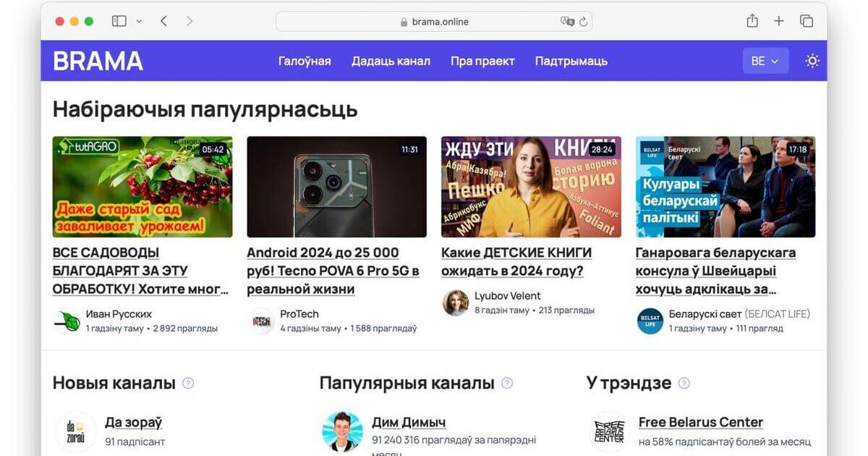Collapse the language selector chevron
Viewport: 868px width, 456px height.
(x=776, y=62)
